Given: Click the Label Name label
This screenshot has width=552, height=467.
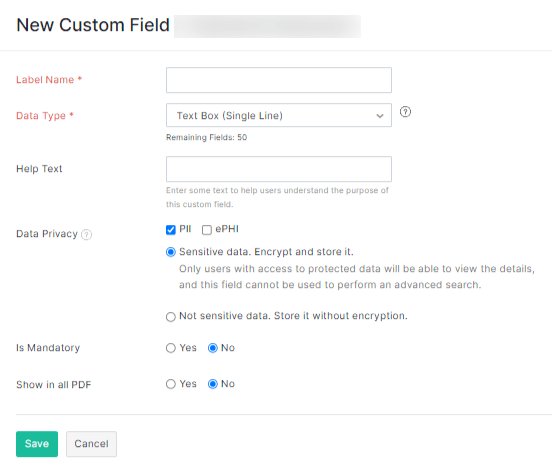Looking at the screenshot, I should coord(49,80).
